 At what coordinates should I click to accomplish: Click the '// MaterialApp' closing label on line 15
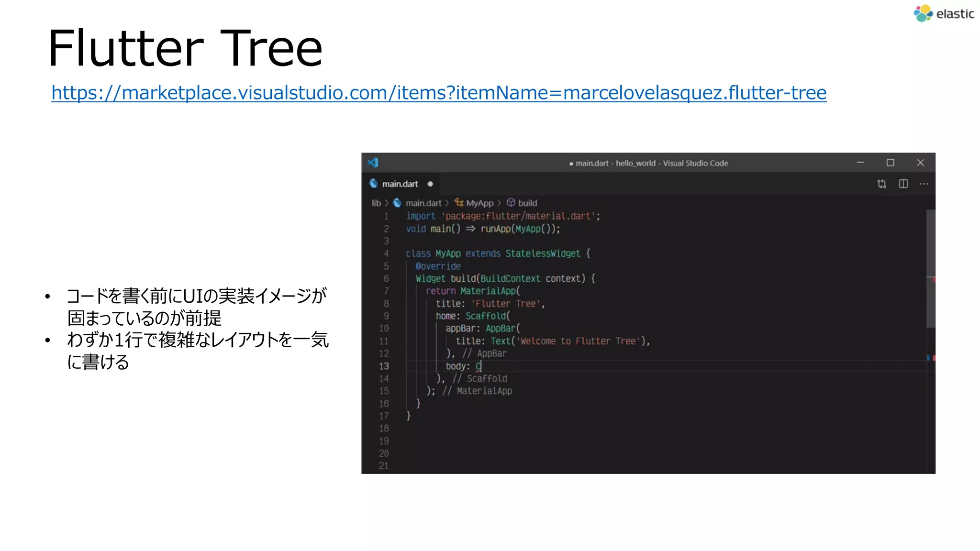point(477,391)
